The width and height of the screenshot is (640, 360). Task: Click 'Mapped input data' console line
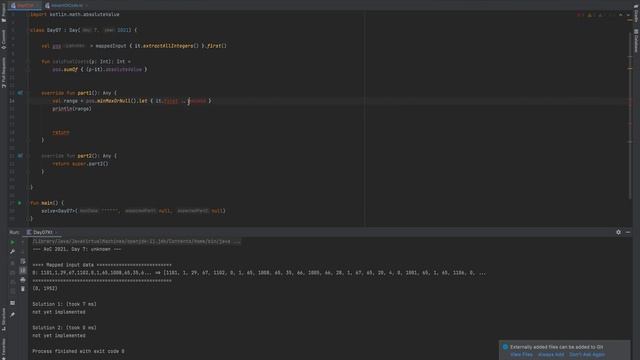point(102,265)
